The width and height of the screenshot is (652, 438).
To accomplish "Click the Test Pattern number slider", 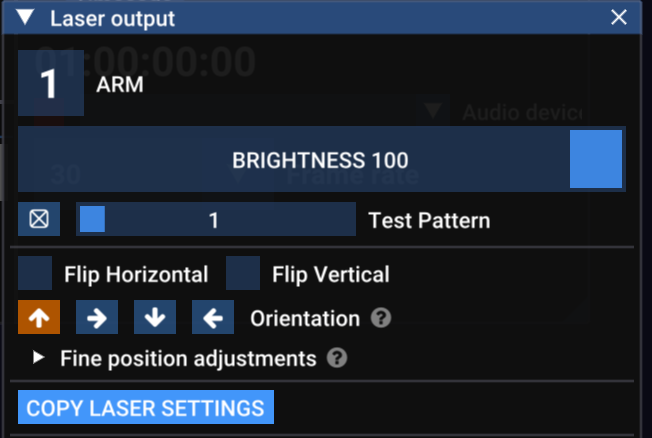I will 215,219.
